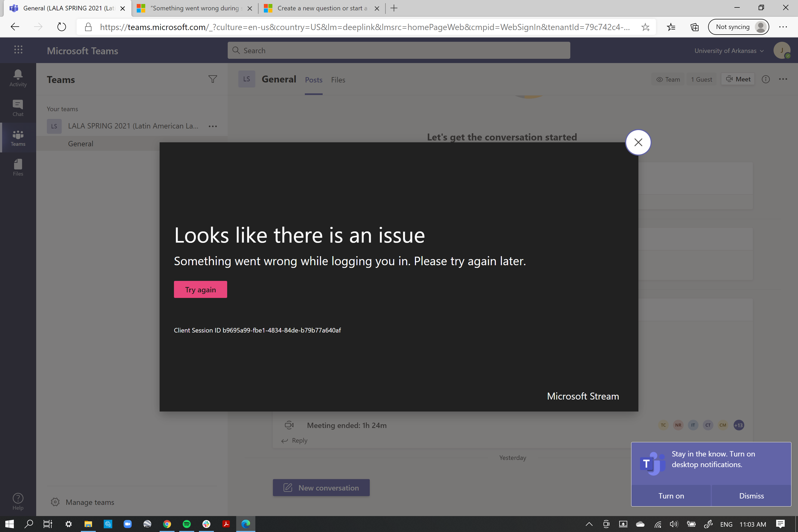798x532 pixels.
Task: Click the filter funnel icon in Teams panel
Action: [x=213, y=79]
